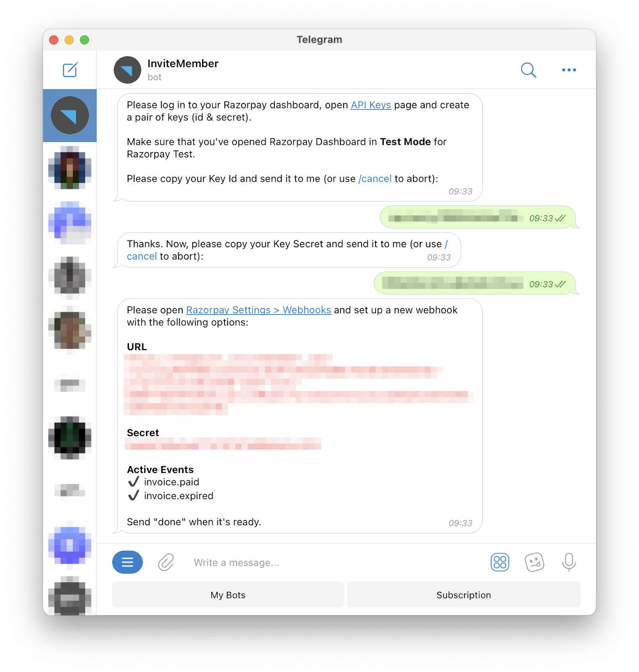
Task: Click the My Bots button
Action: click(228, 595)
